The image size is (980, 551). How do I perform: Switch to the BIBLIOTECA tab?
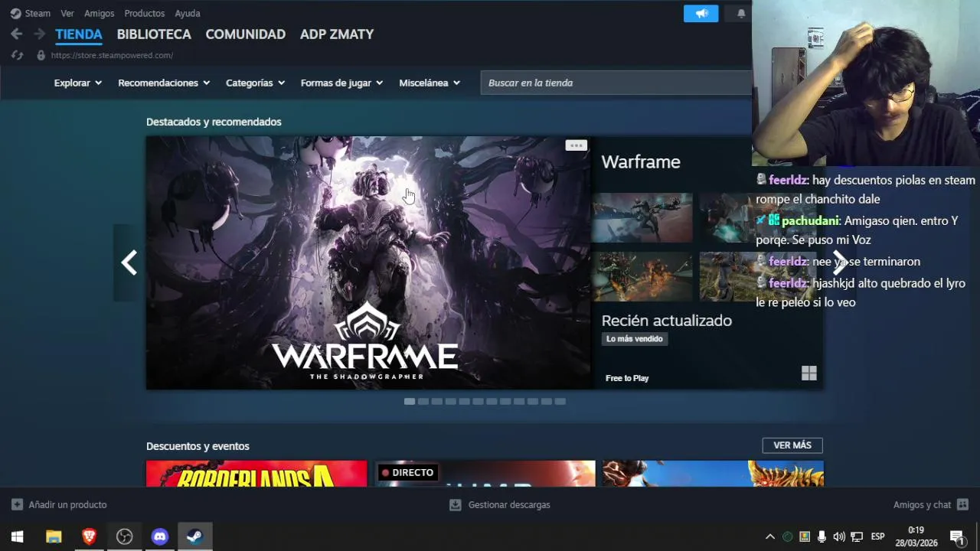point(154,34)
